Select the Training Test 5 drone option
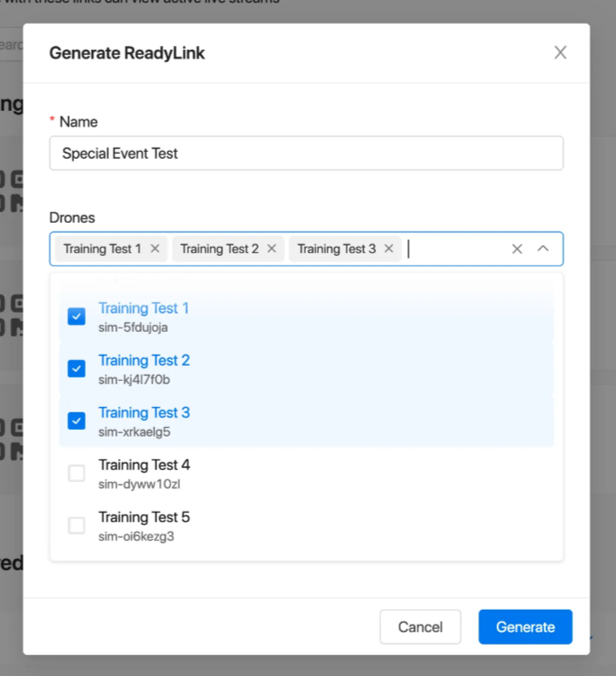The width and height of the screenshot is (616, 676). (144, 518)
